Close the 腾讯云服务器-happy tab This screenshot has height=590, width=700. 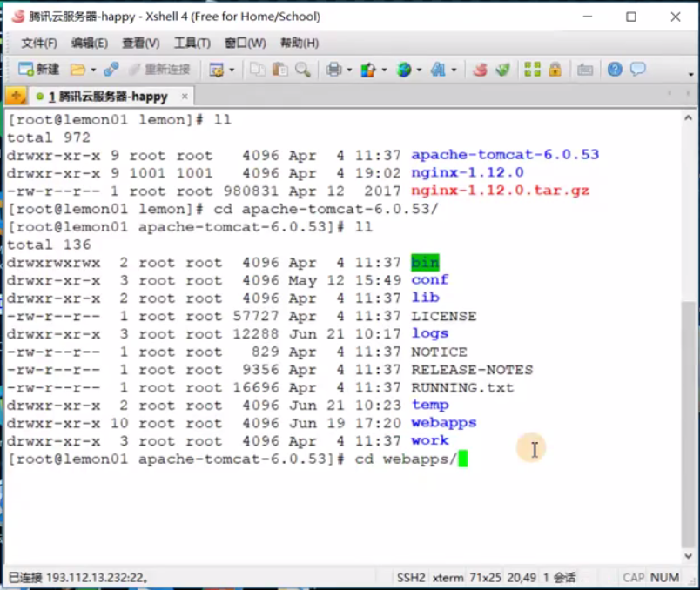[x=185, y=97]
